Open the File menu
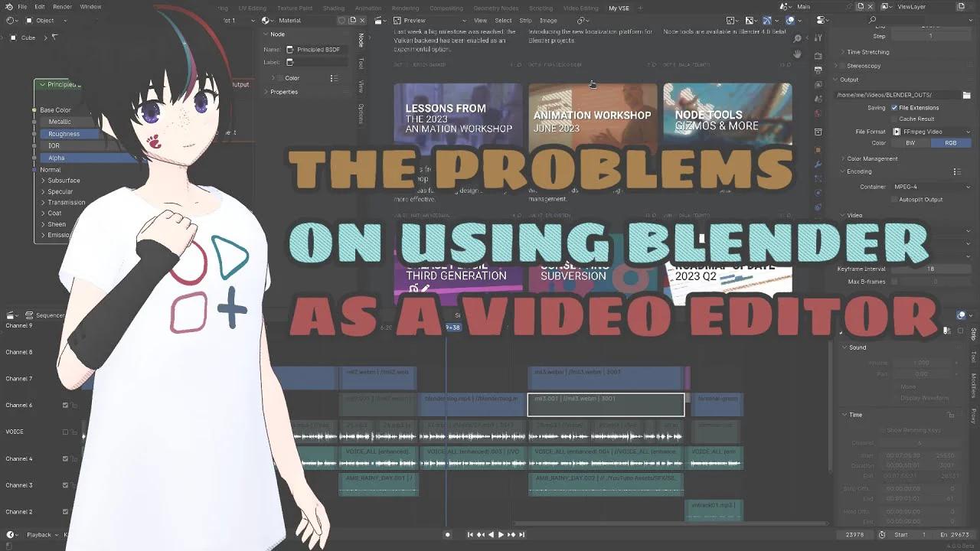This screenshot has width=980, height=551. (x=22, y=6)
